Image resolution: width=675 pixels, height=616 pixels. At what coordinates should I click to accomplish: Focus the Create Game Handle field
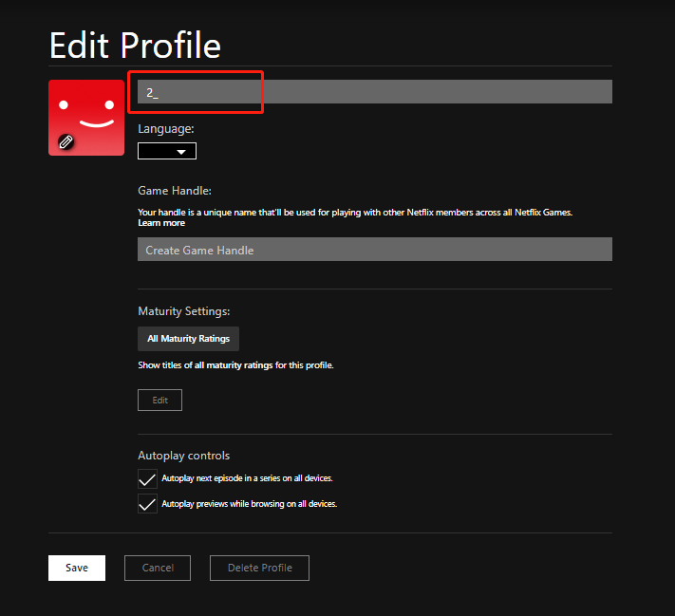(374, 250)
